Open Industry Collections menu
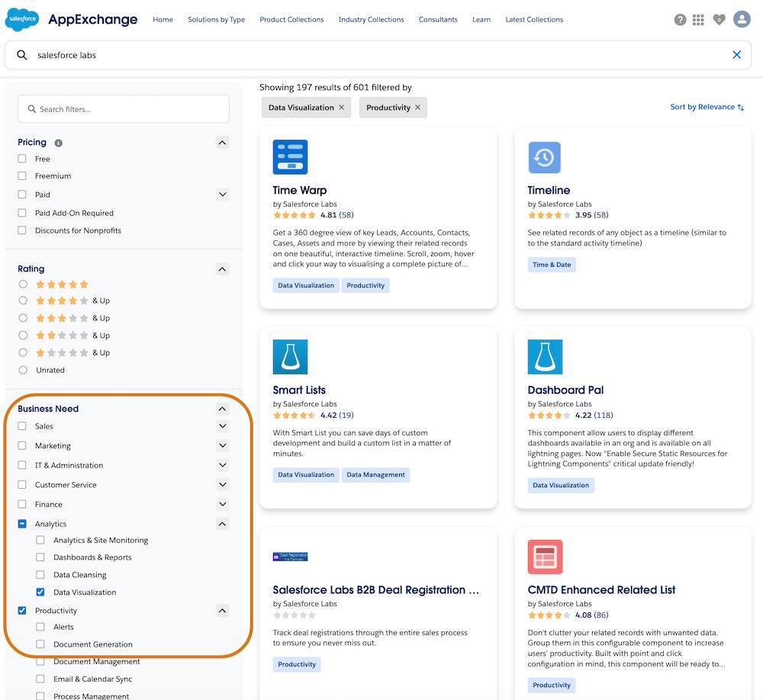Viewport: 763px width, 700px height. click(372, 20)
